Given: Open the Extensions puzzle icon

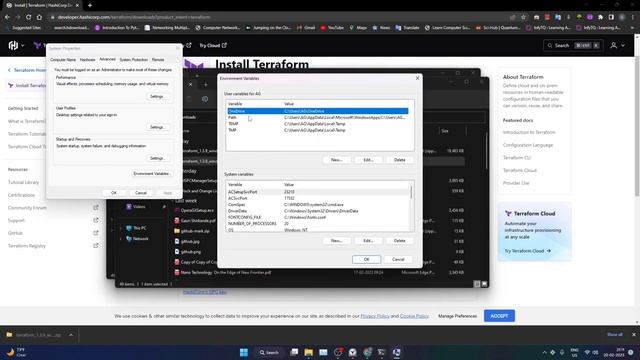Looking at the screenshot, I should click(x=600, y=17).
